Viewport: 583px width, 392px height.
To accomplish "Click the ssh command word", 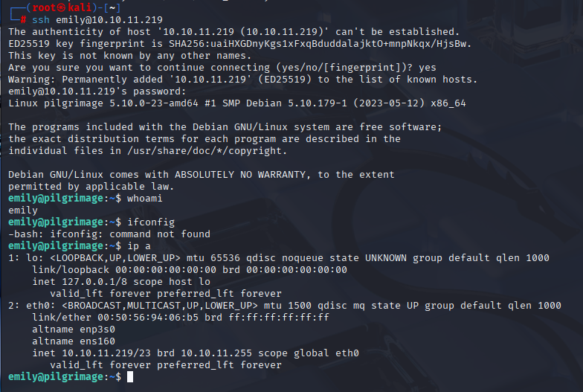I will [x=41, y=19].
